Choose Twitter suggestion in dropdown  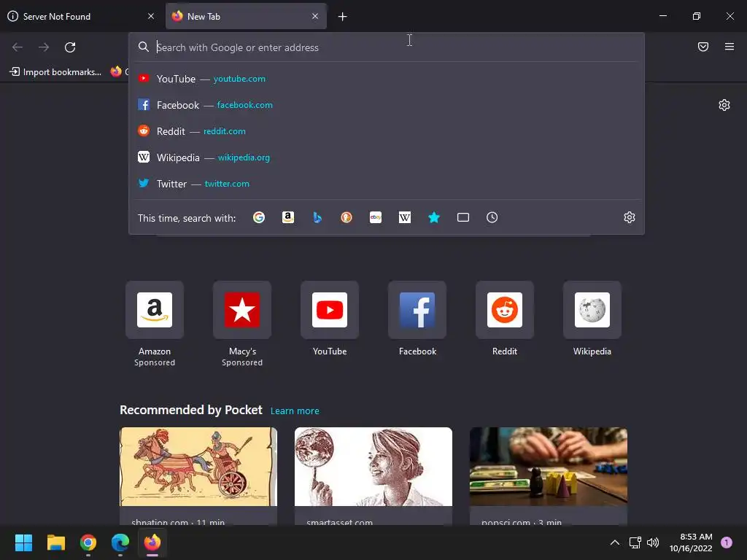pyautogui.click(x=387, y=183)
